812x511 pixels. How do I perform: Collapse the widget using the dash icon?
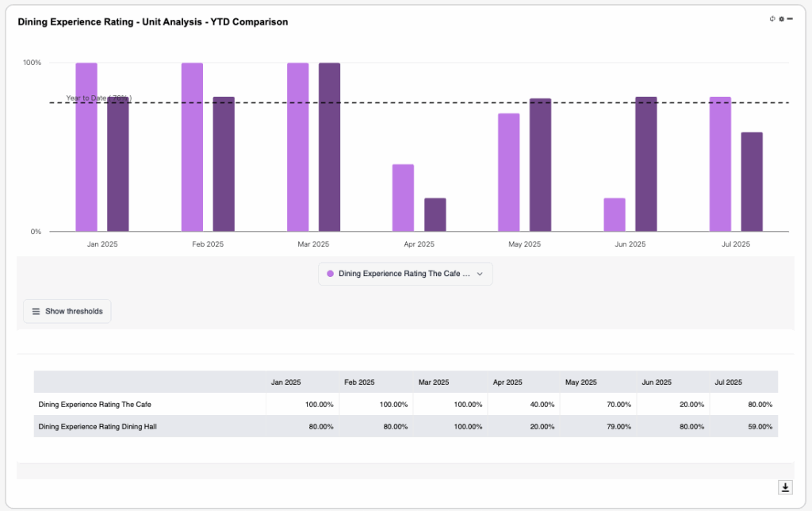point(790,18)
